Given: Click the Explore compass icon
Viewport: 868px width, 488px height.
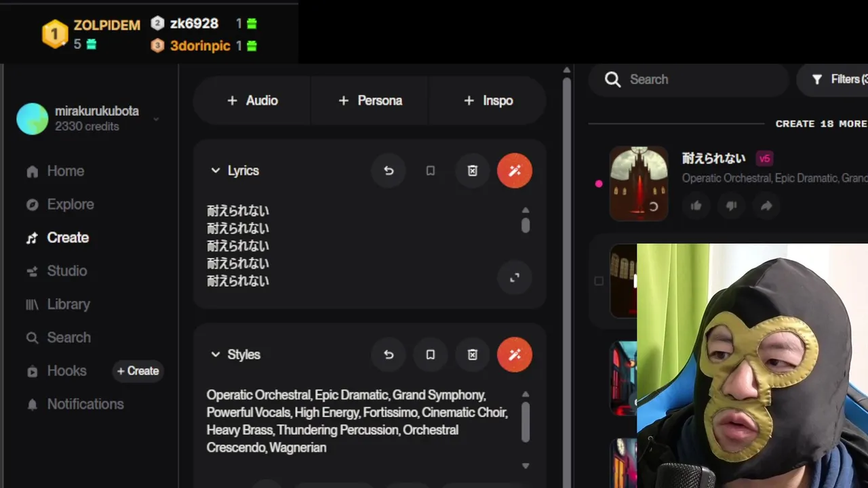Looking at the screenshot, I should click(32, 205).
